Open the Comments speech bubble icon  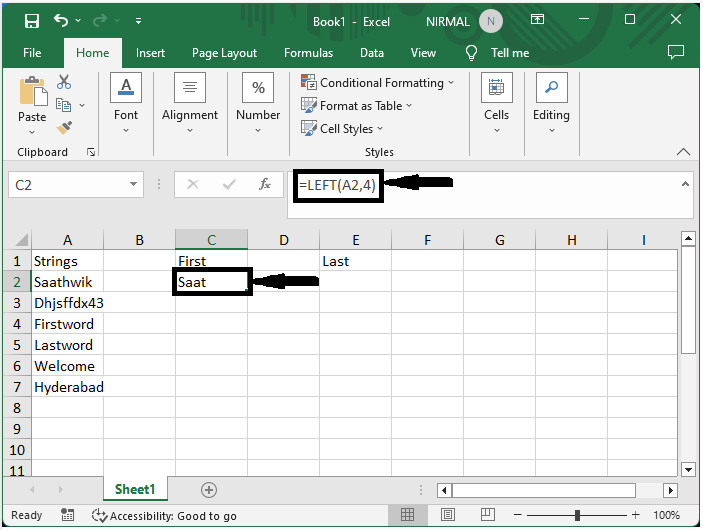[x=676, y=52]
